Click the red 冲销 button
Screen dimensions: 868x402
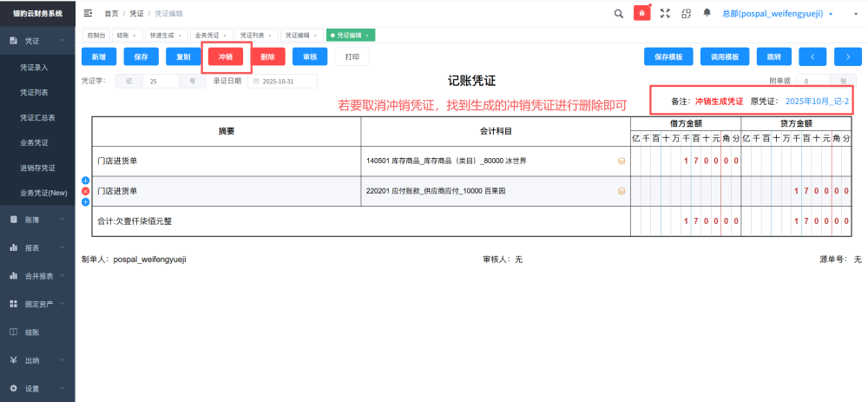point(226,57)
